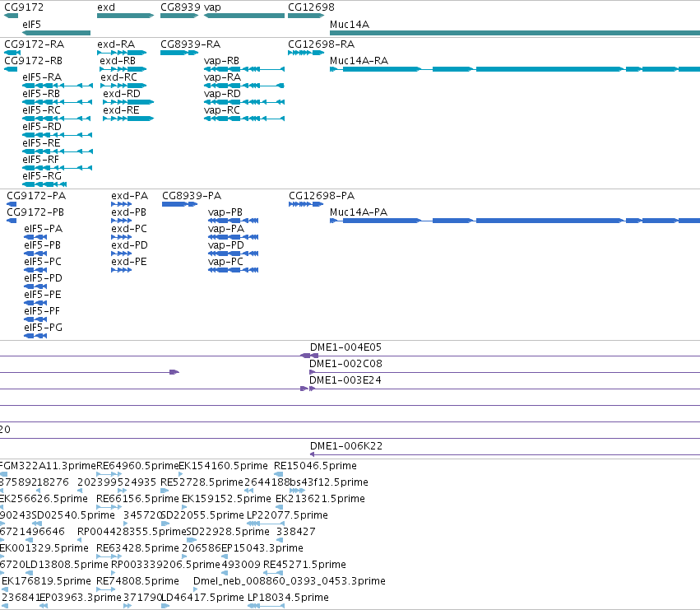Select protein eIF5-PD label
This screenshot has height=610, width=700.
click(x=44, y=278)
